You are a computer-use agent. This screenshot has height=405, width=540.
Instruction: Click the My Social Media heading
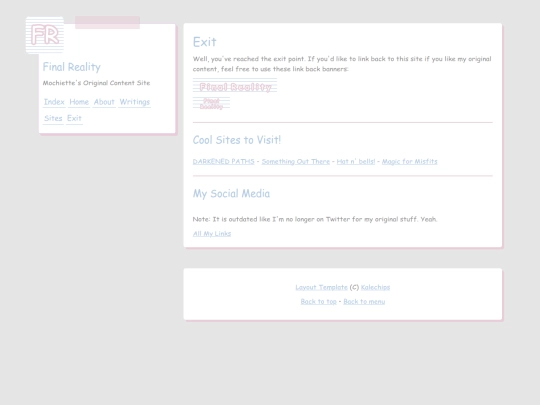[x=231, y=194]
